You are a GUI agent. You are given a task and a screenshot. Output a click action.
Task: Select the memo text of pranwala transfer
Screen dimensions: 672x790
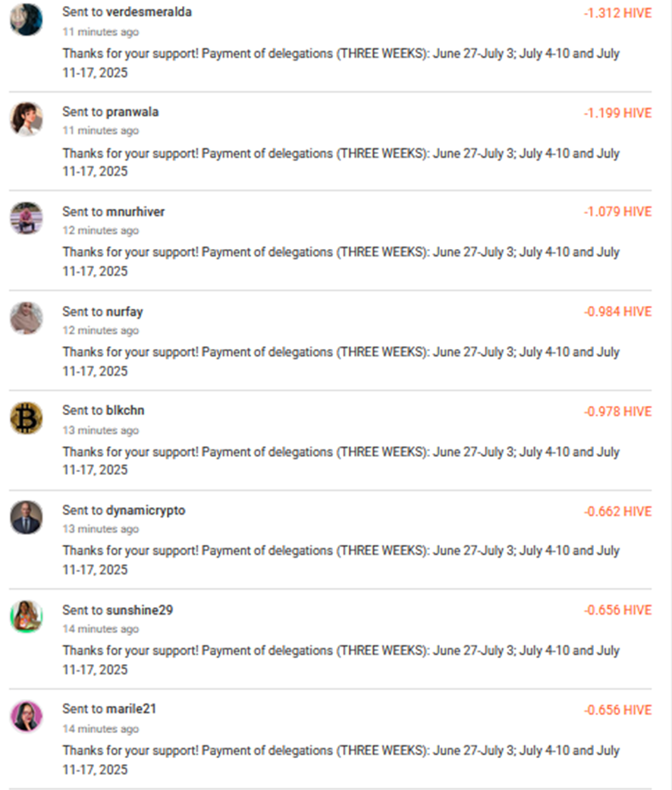pyautogui.click(x=341, y=162)
